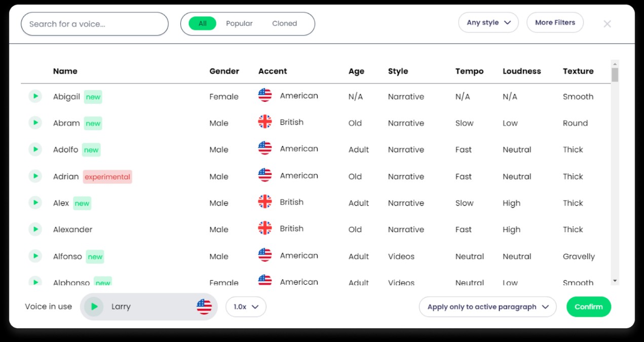Click the Age column header
This screenshot has height=342, width=644.
coord(356,71)
